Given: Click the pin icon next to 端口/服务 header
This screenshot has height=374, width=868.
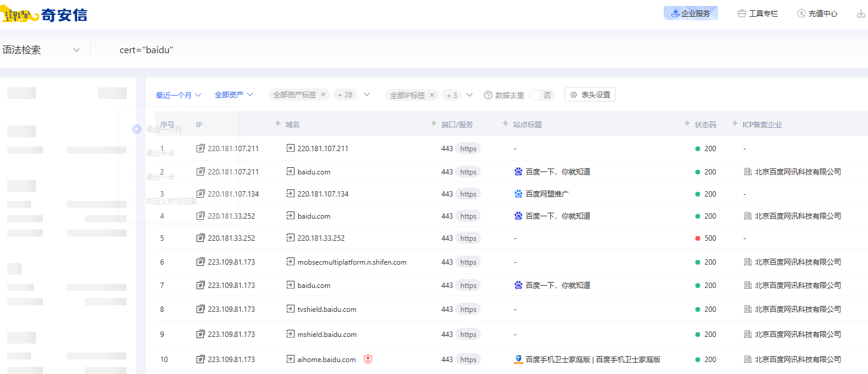Looking at the screenshot, I should coord(434,124).
